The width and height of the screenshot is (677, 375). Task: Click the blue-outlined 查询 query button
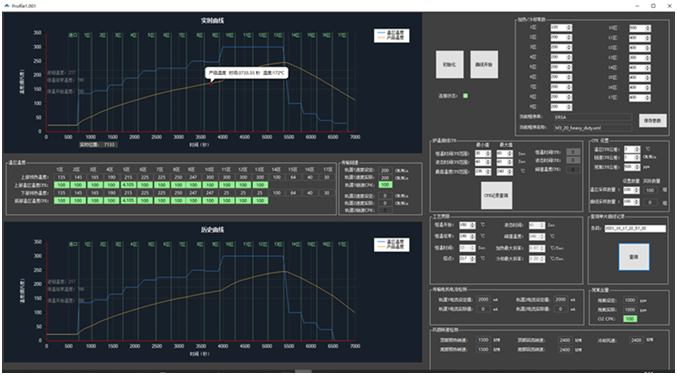tap(633, 257)
